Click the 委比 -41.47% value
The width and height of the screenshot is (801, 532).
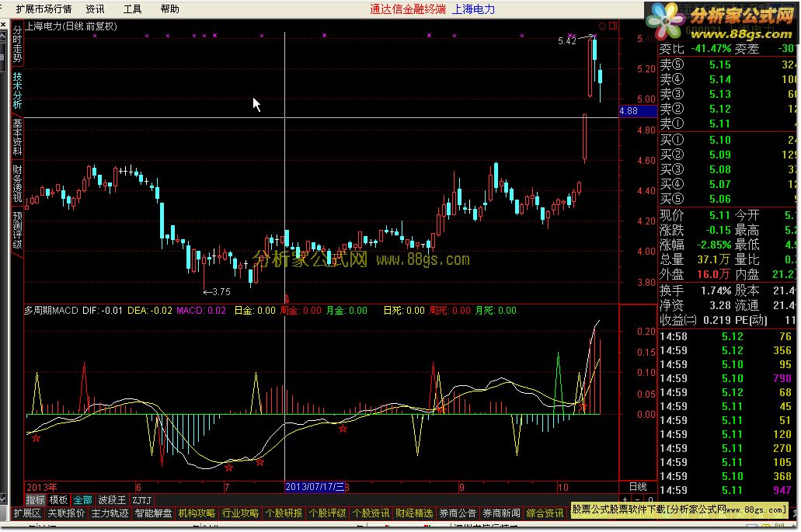click(x=711, y=48)
